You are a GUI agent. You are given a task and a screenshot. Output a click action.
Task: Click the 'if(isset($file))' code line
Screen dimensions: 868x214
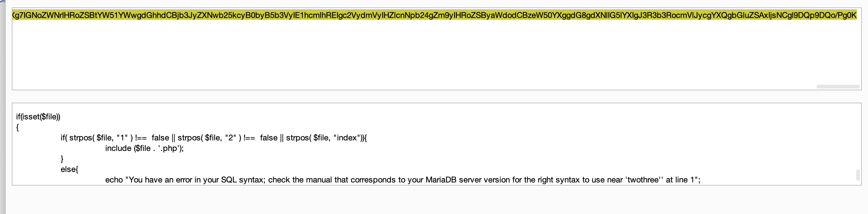38,117
